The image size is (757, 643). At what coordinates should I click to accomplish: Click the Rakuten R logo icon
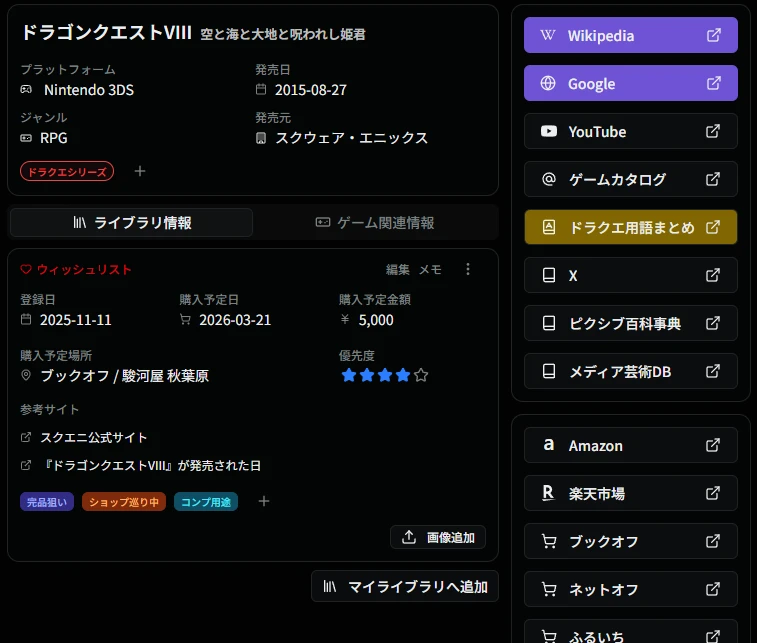point(548,493)
